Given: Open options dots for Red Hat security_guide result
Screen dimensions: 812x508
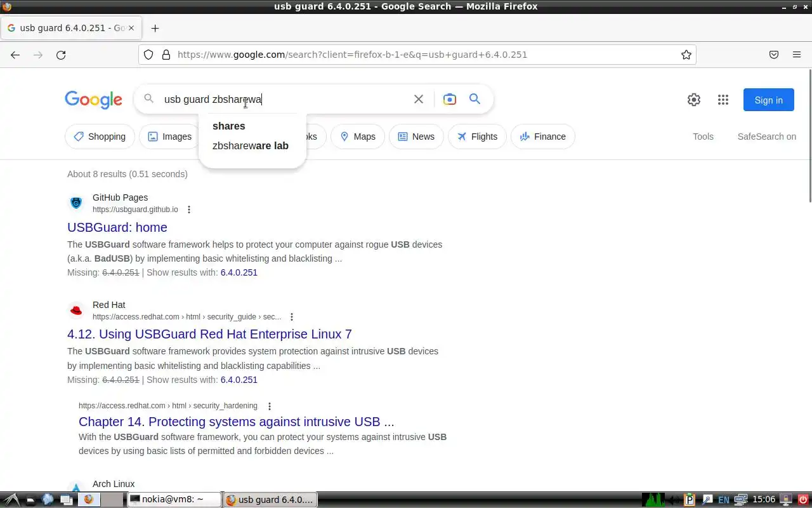Looking at the screenshot, I should pyautogui.click(x=292, y=317).
